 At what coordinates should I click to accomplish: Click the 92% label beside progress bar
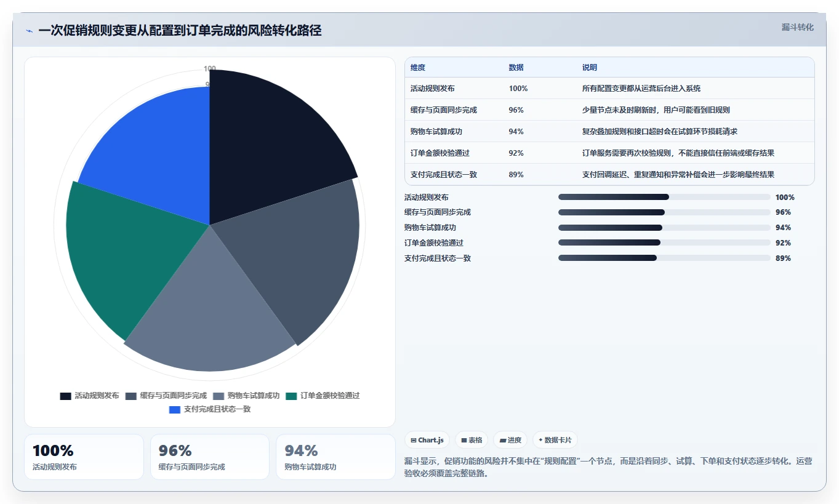[x=783, y=243]
